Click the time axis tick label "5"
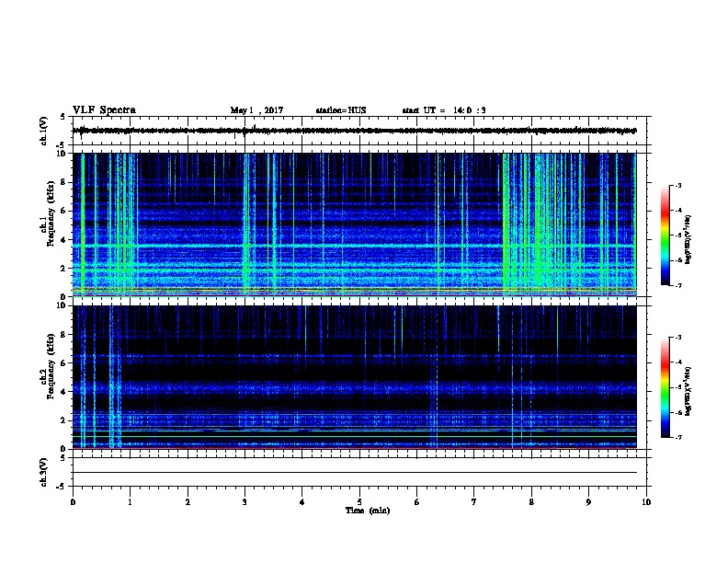 click(x=359, y=502)
